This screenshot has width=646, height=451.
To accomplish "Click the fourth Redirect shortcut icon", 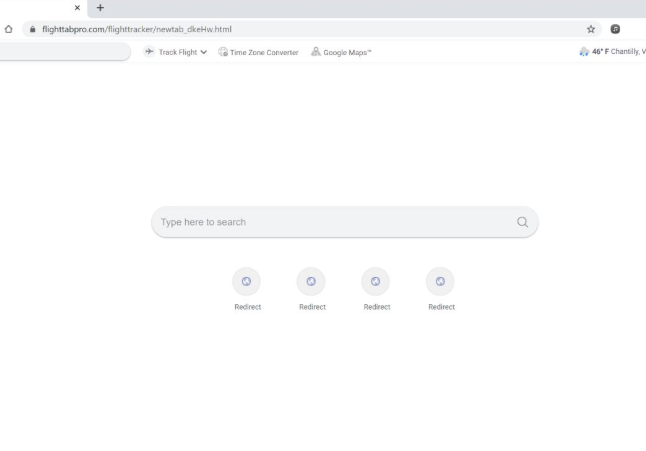I will 440,281.
